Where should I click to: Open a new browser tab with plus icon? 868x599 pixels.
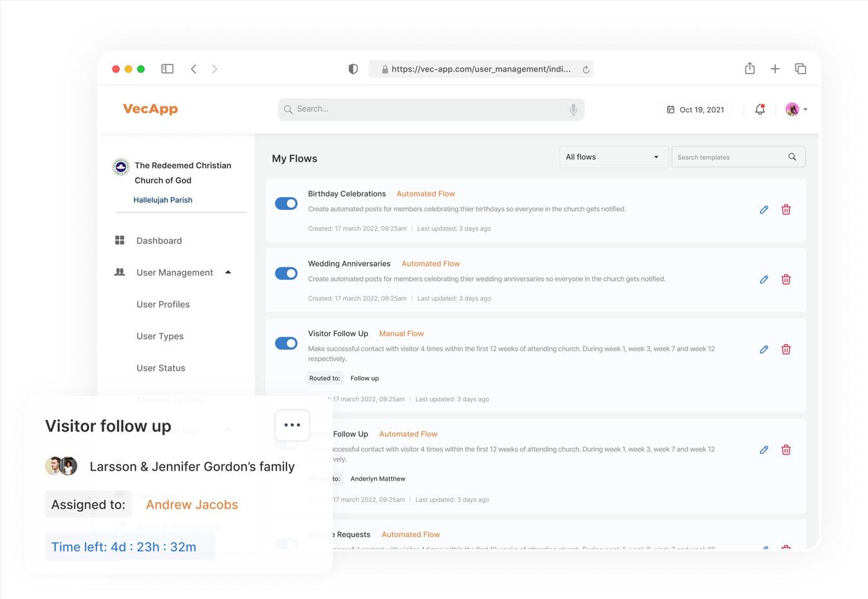pyautogui.click(x=775, y=69)
